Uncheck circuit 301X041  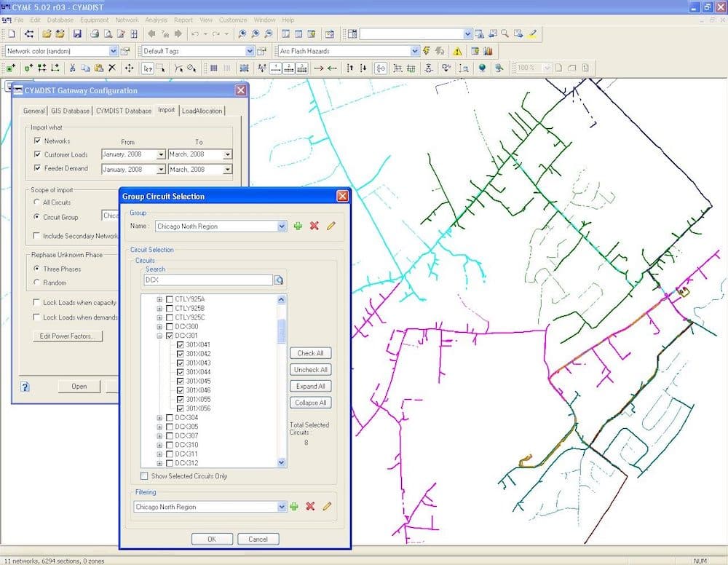pos(180,345)
